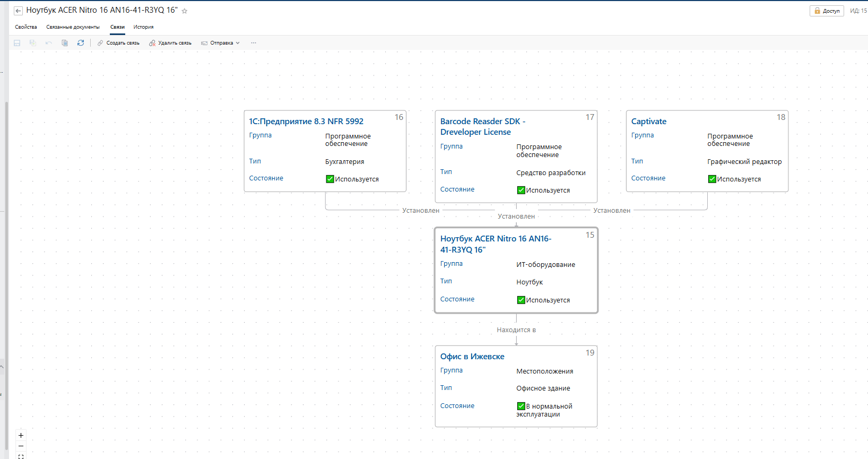Click the save icon in the toolbar

pyautogui.click(x=17, y=43)
